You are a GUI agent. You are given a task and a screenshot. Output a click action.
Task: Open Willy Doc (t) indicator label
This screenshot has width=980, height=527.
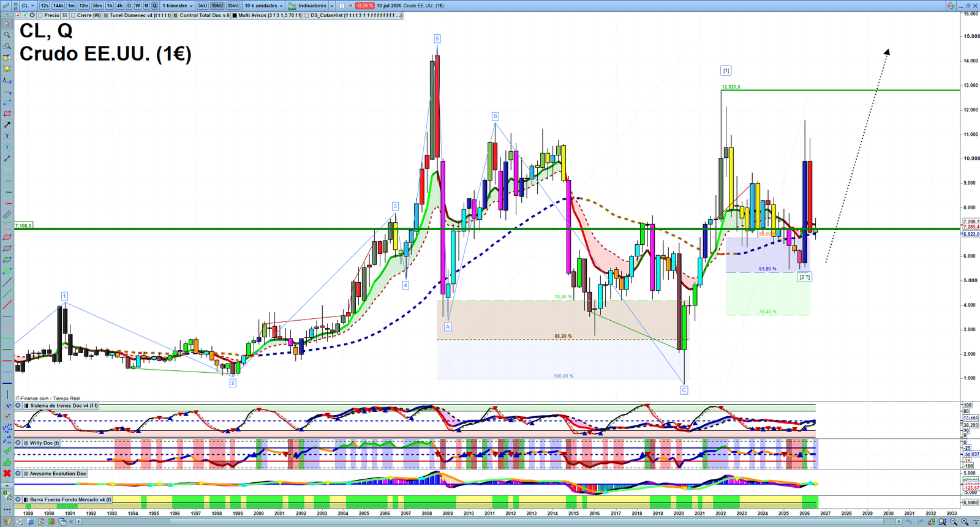pyautogui.click(x=44, y=443)
